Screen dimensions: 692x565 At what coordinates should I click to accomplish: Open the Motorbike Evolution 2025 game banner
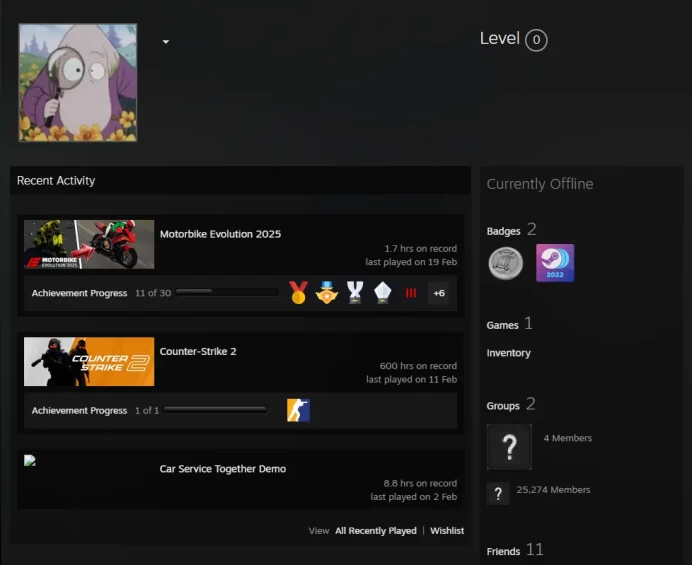tap(89, 244)
